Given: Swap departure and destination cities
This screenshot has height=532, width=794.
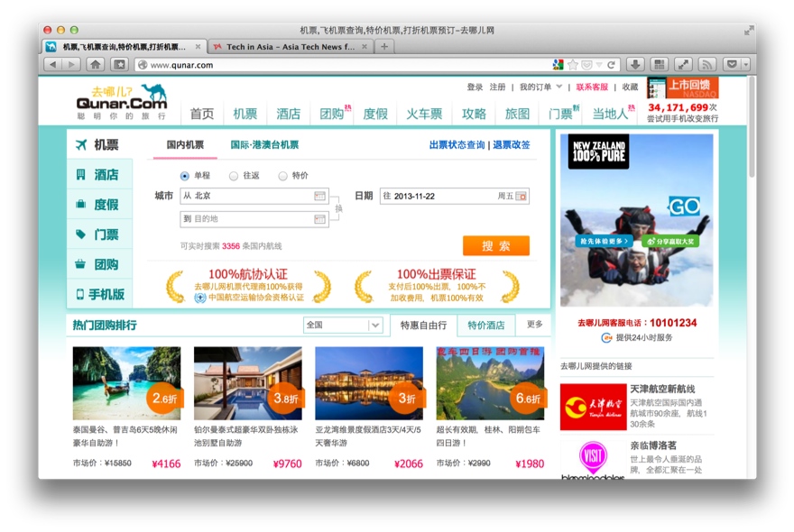Looking at the screenshot, I should point(338,208).
